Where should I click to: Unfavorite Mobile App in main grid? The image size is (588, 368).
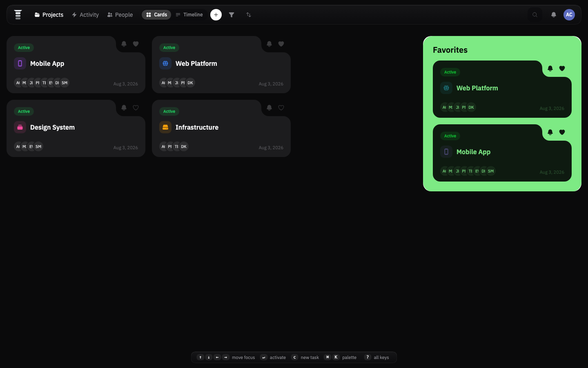pyautogui.click(x=136, y=44)
